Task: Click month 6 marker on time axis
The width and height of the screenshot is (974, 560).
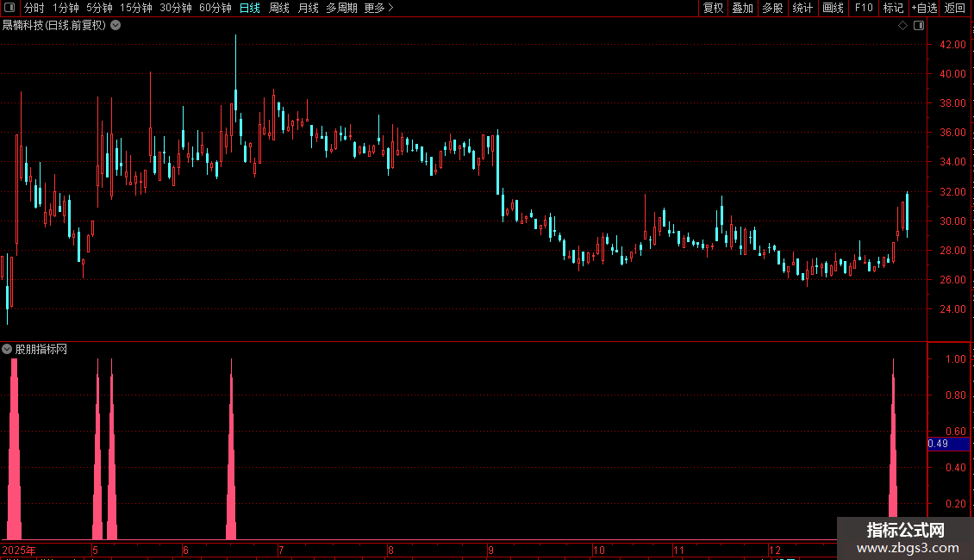Action: point(185,550)
